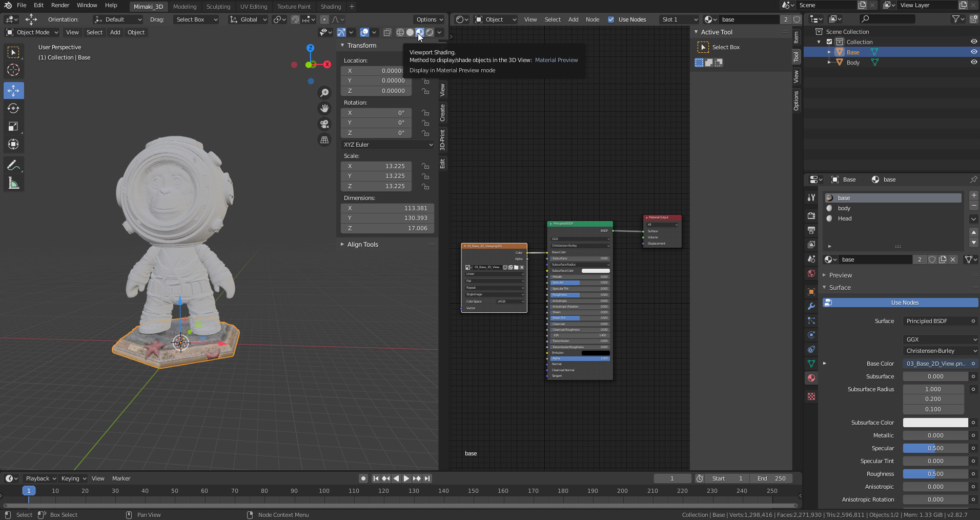
Task: Open the Render menu
Action: click(x=60, y=5)
